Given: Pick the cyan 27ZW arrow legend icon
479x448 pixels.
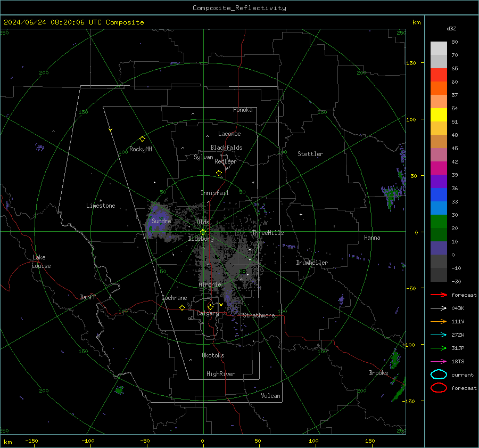Looking at the screenshot, I should (439, 335).
